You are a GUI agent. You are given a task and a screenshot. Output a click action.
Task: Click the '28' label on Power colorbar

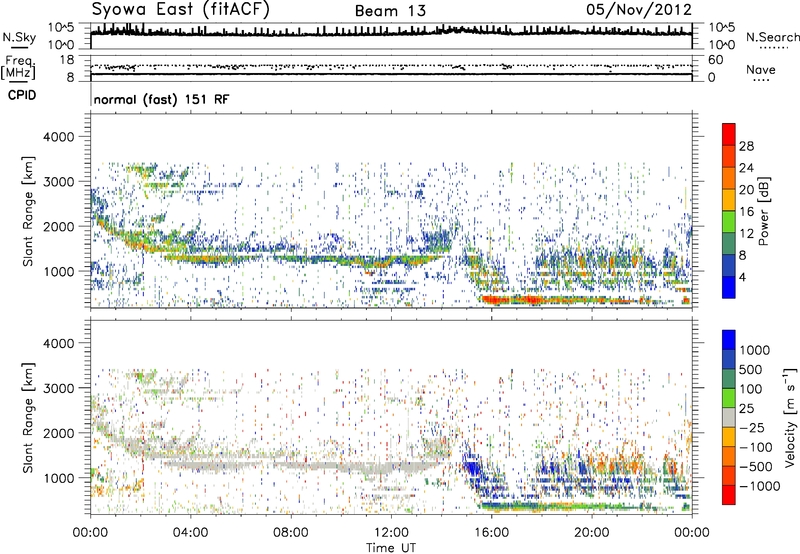point(746,146)
